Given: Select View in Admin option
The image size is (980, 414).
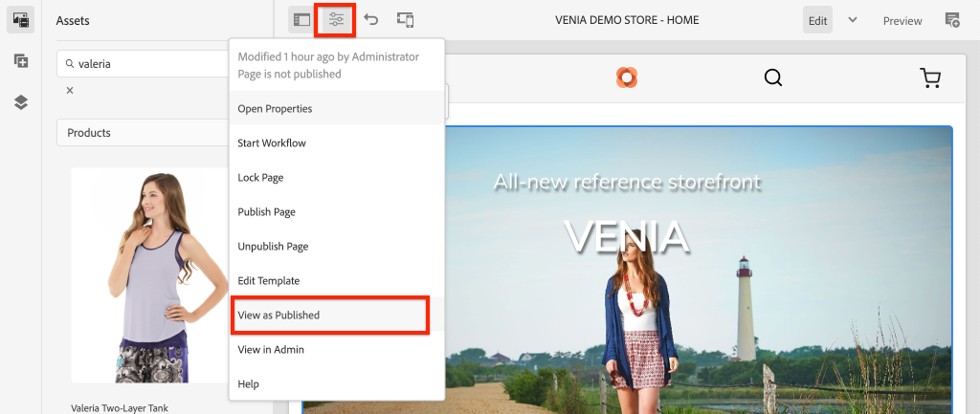Looking at the screenshot, I should pos(337,350).
